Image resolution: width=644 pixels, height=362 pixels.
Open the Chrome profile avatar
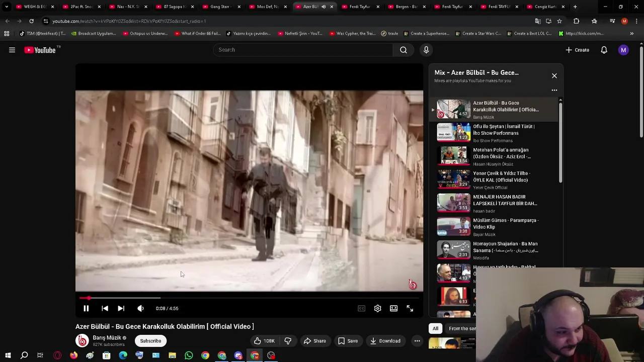click(x=624, y=21)
